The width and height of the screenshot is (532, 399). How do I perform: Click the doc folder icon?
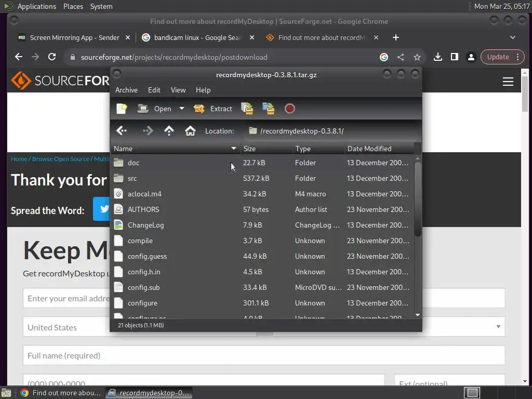click(118, 163)
